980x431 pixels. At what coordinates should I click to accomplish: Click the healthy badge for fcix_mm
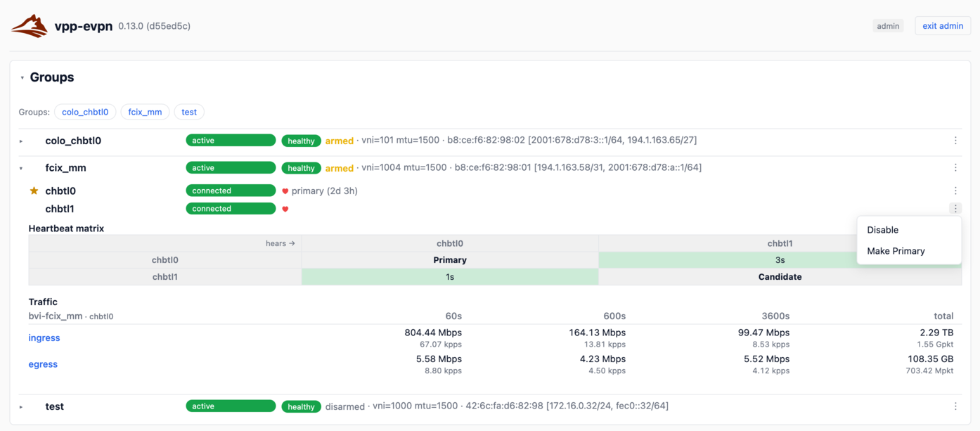301,168
